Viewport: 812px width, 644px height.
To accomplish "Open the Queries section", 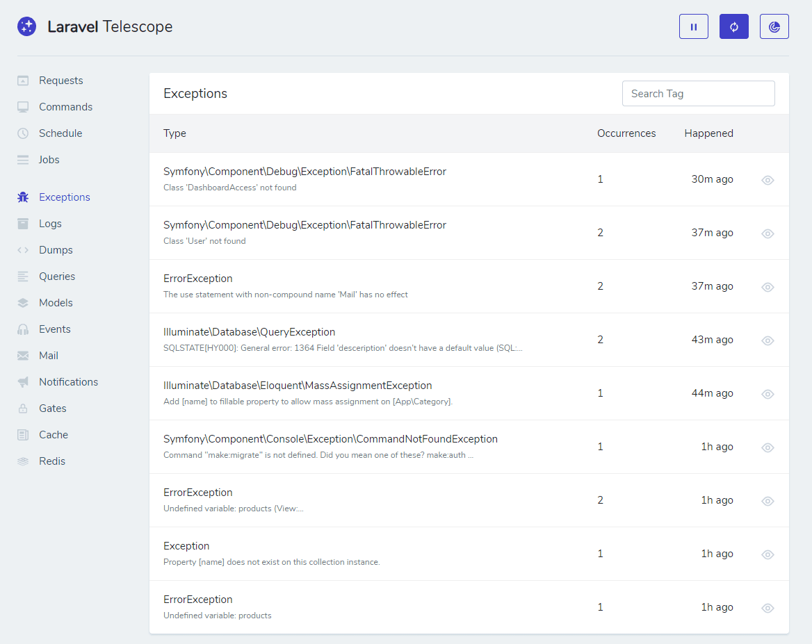I will pyautogui.click(x=58, y=276).
